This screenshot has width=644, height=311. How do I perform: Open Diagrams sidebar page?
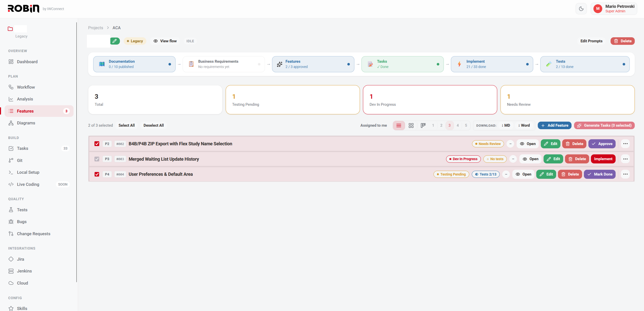[39, 123]
